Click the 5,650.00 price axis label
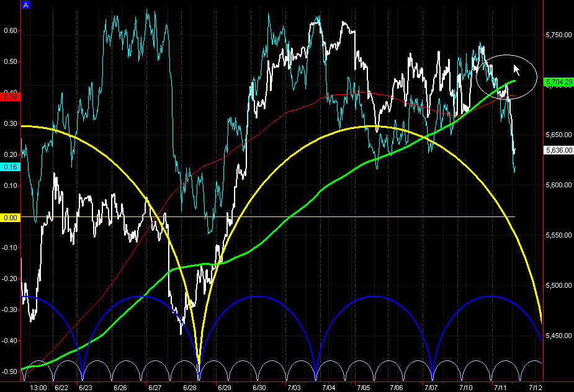 (x=558, y=135)
